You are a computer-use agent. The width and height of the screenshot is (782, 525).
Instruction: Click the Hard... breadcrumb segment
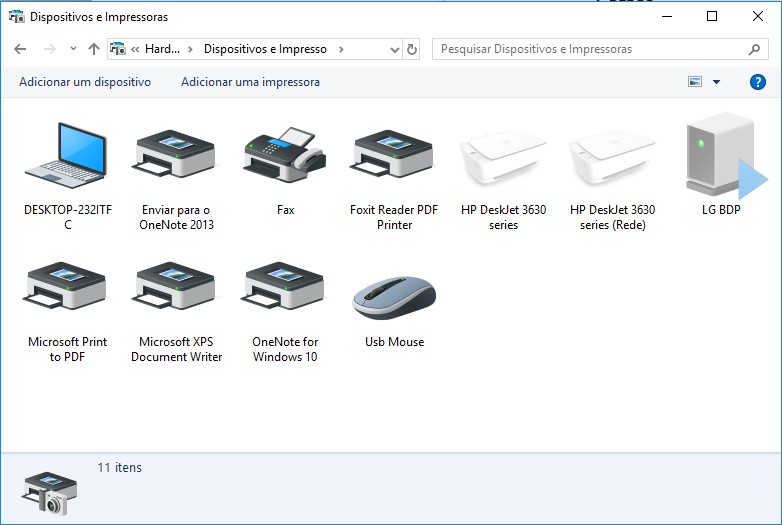(x=163, y=49)
